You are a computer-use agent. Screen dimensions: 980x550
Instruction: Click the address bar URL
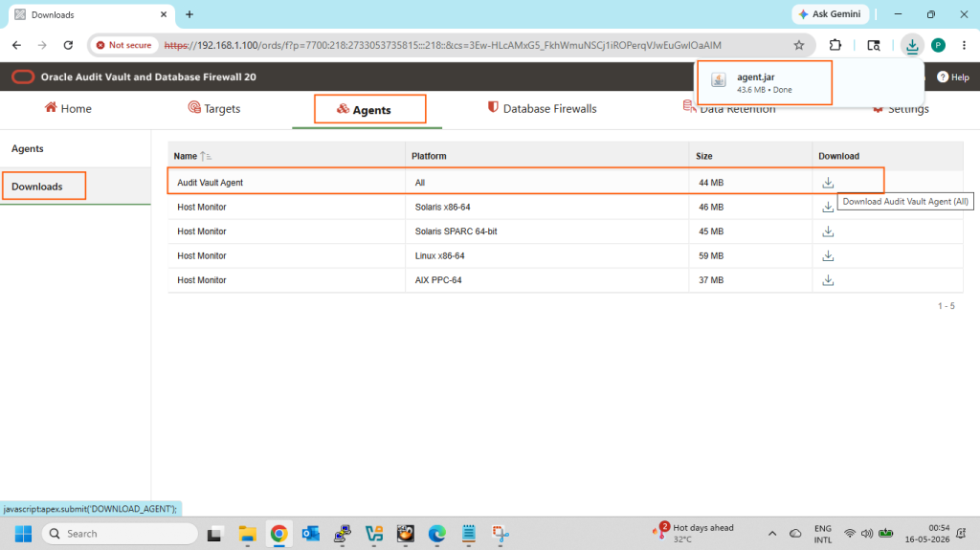[x=442, y=45]
